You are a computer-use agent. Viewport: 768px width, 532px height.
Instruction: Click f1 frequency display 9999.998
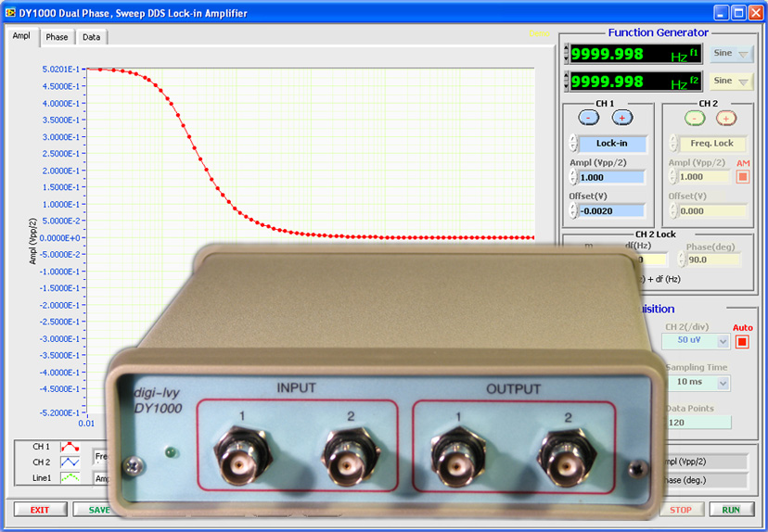(x=635, y=54)
